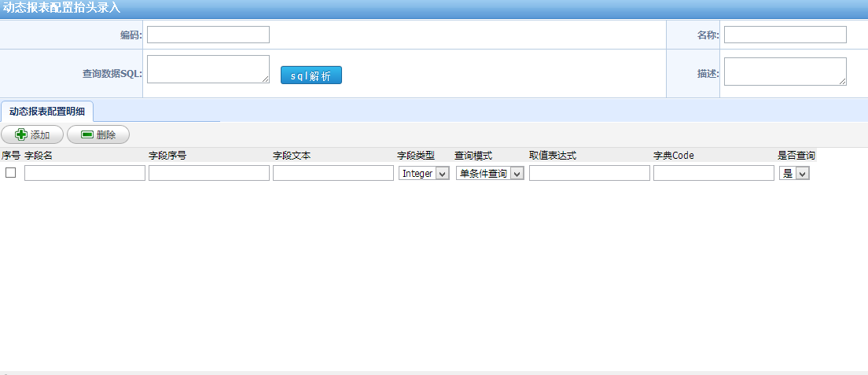Focus the 描述 text area

point(785,72)
